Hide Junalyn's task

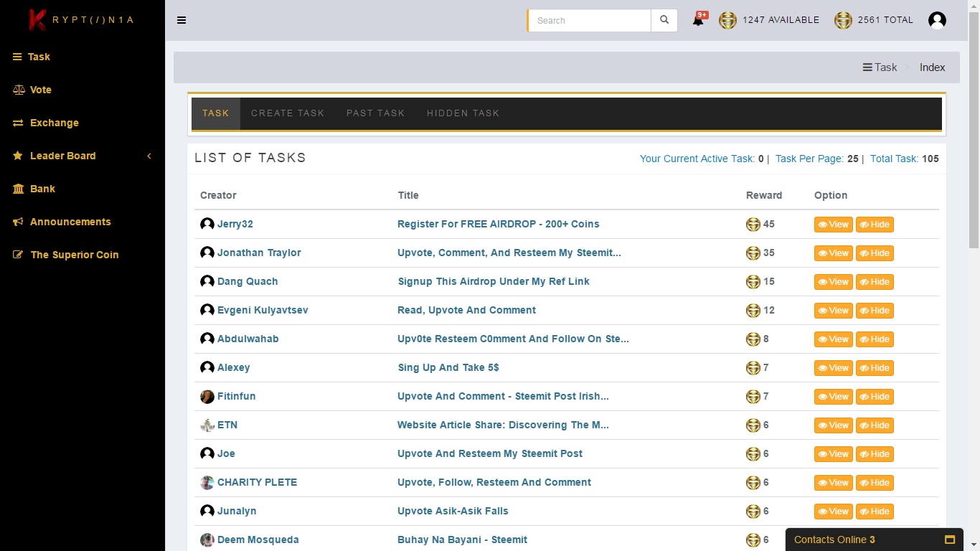click(x=875, y=512)
